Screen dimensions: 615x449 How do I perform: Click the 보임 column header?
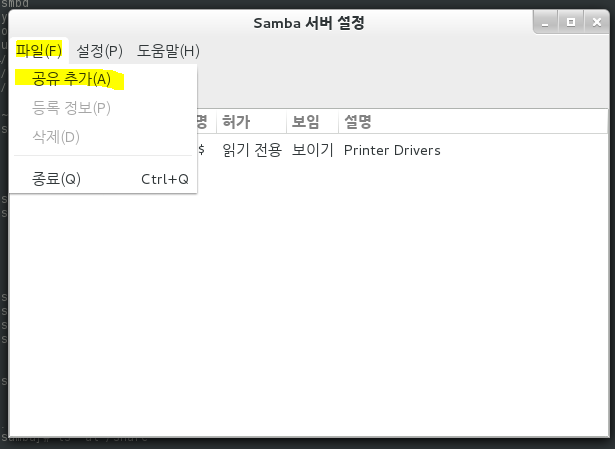(312, 122)
